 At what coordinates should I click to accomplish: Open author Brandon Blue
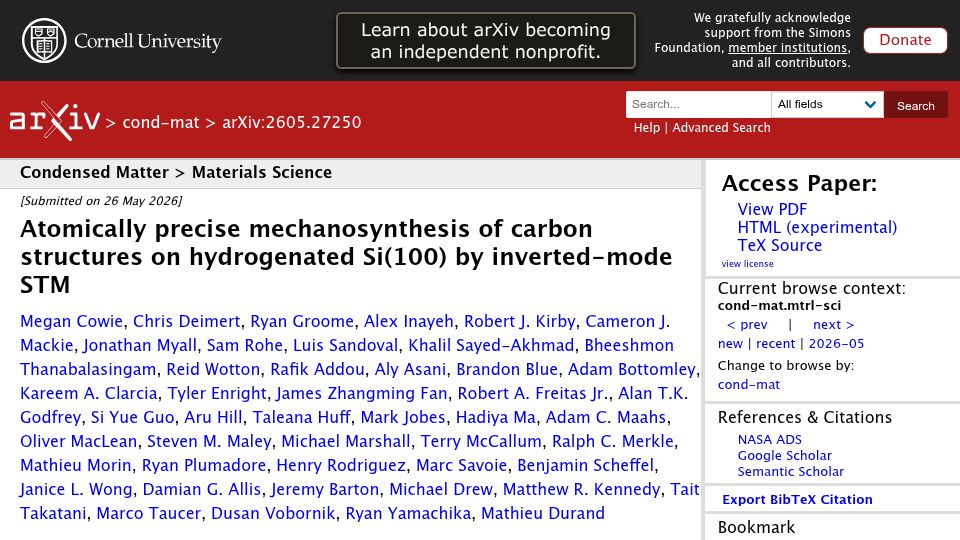507,369
